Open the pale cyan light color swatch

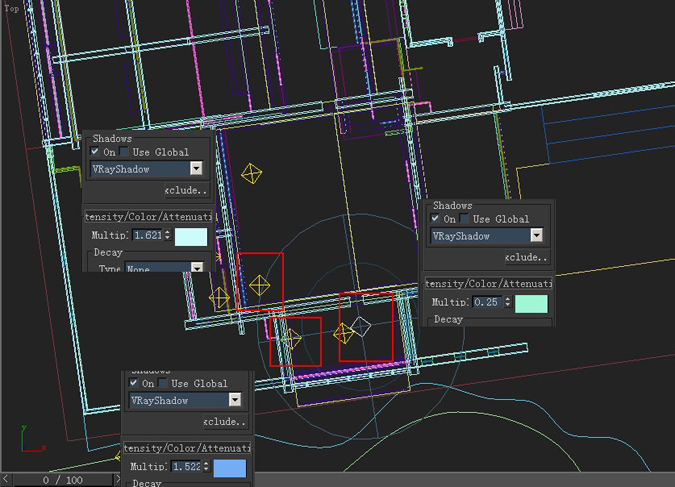click(x=191, y=237)
